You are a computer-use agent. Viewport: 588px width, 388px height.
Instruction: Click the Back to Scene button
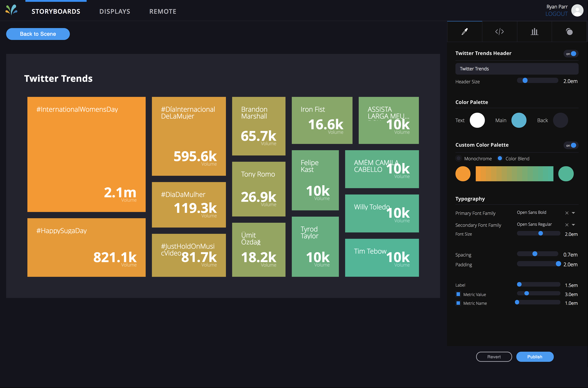[x=38, y=34]
